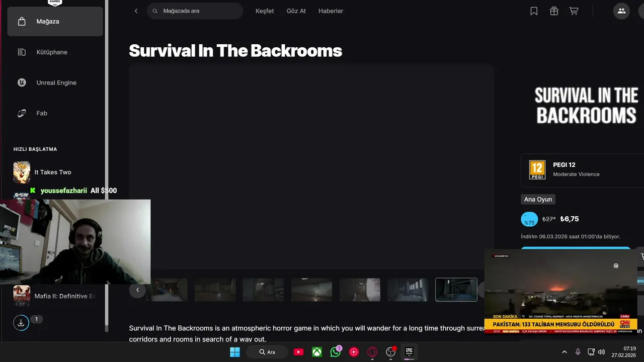Click the PEGI 12 rating icon
The width and height of the screenshot is (644, 362).
coord(537,170)
